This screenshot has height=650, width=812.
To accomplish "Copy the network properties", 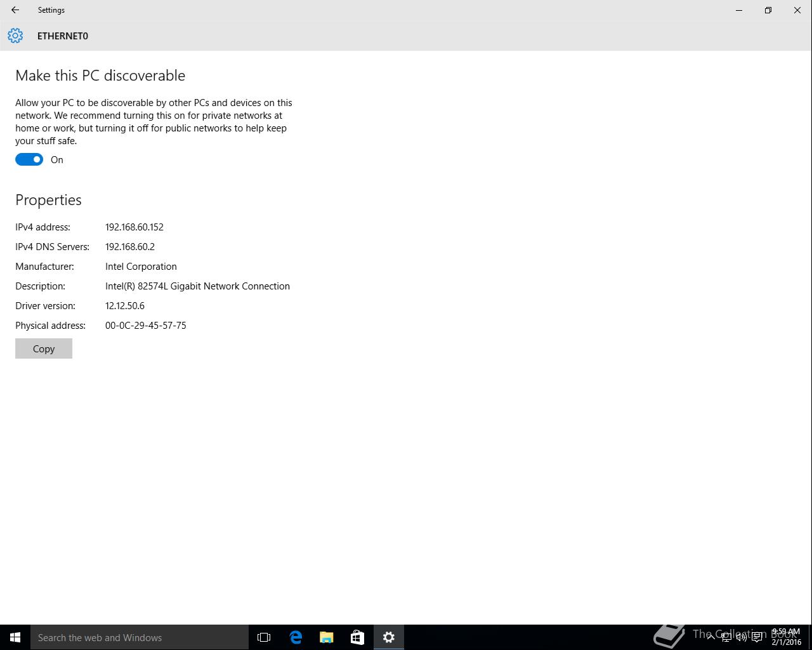I will tap(44, 348).
